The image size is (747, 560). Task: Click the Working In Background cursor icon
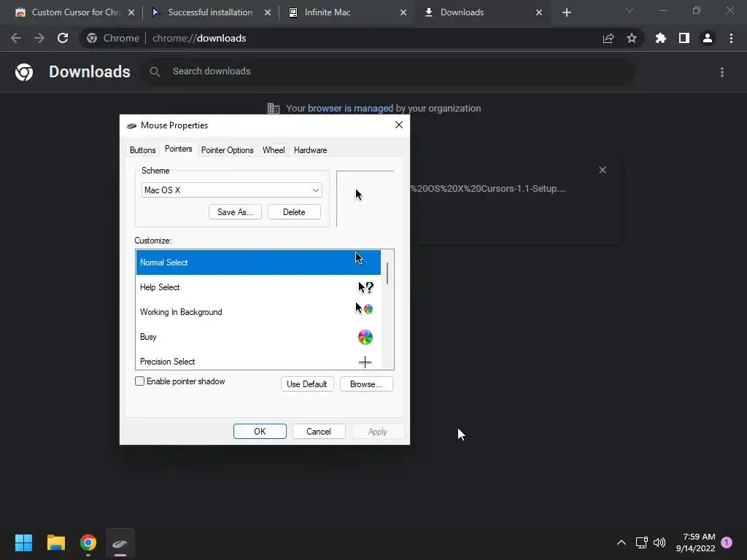tap(365, 308)
